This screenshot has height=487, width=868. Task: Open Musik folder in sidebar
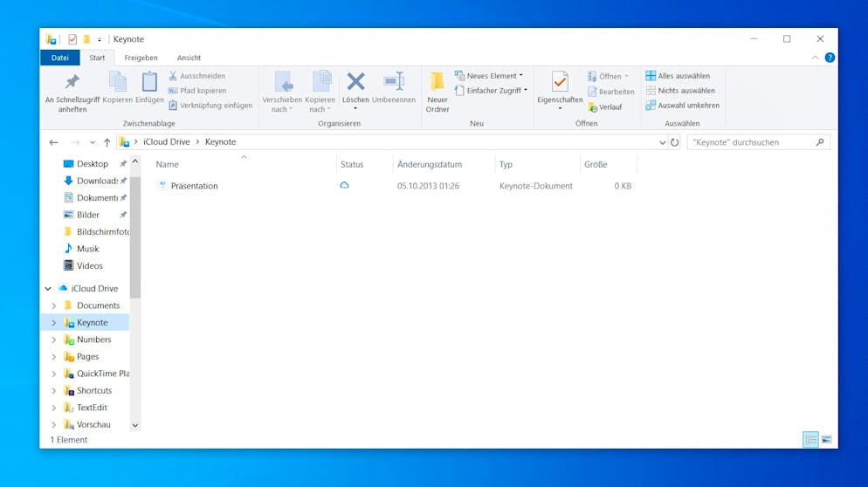[87, 249]
